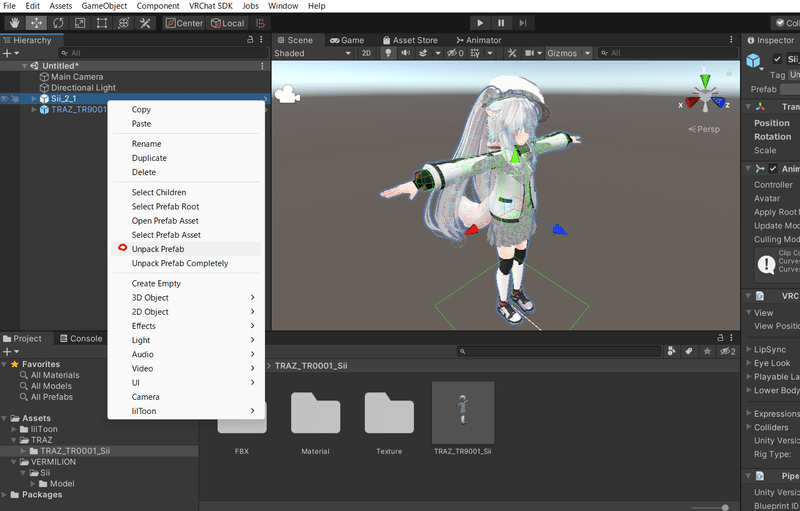Click the Gizmos toggle button

click(x=562, y=53)
